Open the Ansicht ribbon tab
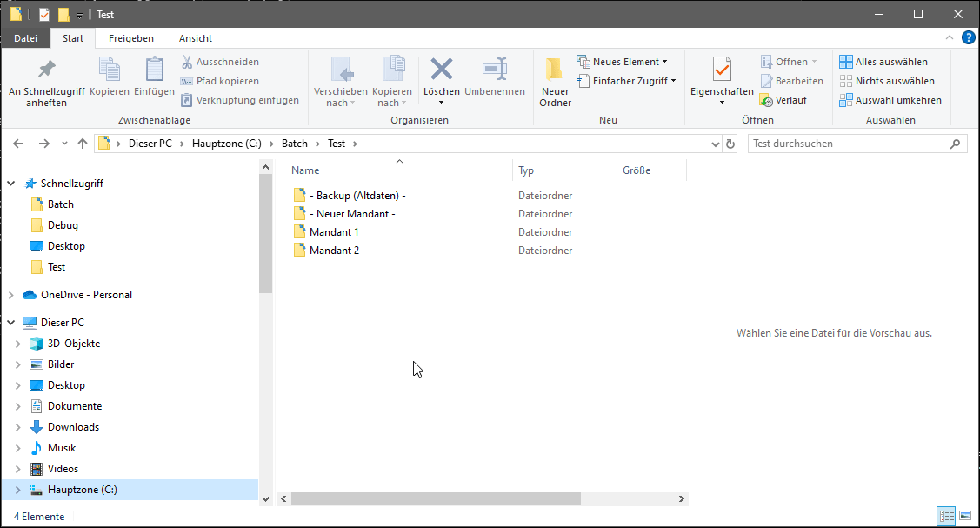 pyautogui.click(x=195, y=38)
